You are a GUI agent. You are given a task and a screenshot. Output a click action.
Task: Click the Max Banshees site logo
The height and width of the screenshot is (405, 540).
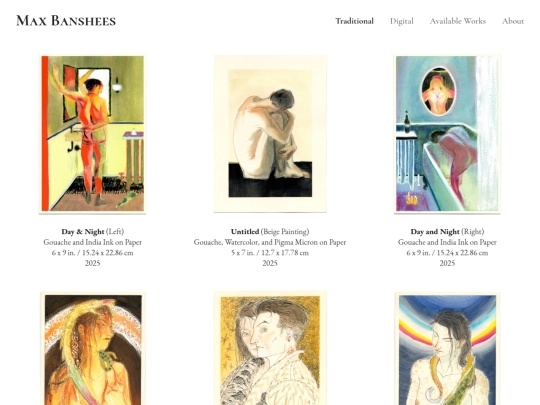click(66, 21)
